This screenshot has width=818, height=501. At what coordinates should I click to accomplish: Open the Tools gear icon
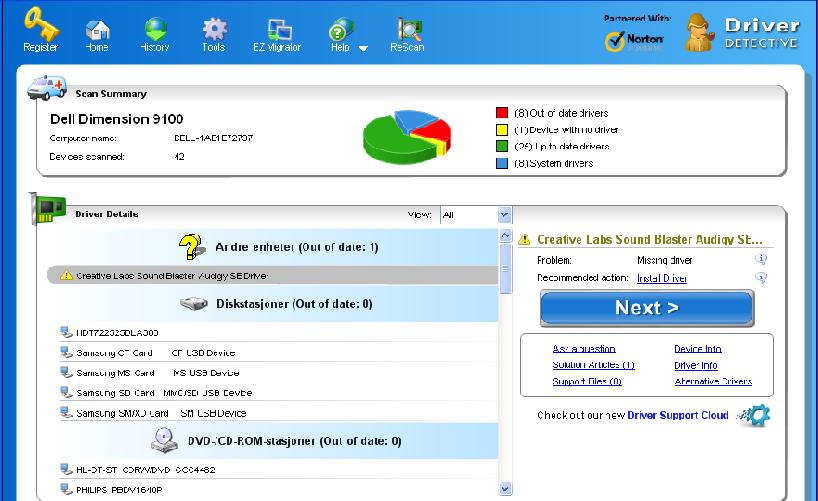214,29
